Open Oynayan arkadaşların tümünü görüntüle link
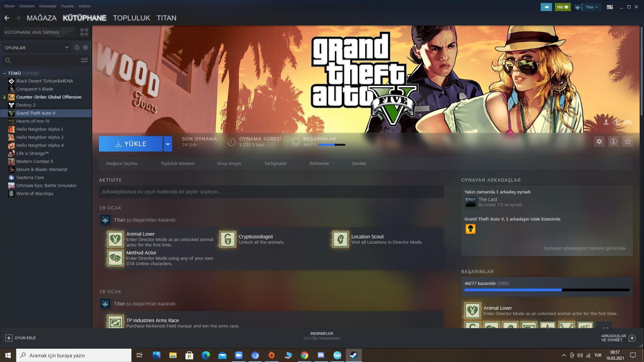This screenshot has width=644, height=362. click(x=584, y=248)
